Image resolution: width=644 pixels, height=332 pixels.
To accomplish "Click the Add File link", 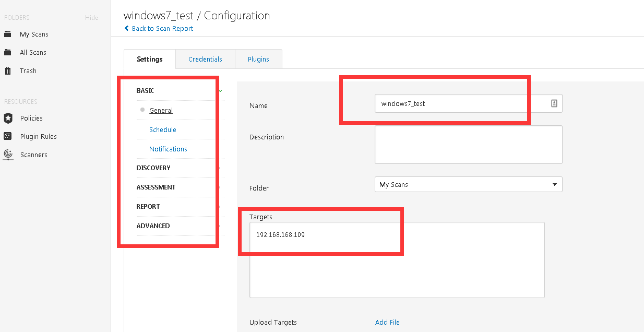I will (387, 323).
